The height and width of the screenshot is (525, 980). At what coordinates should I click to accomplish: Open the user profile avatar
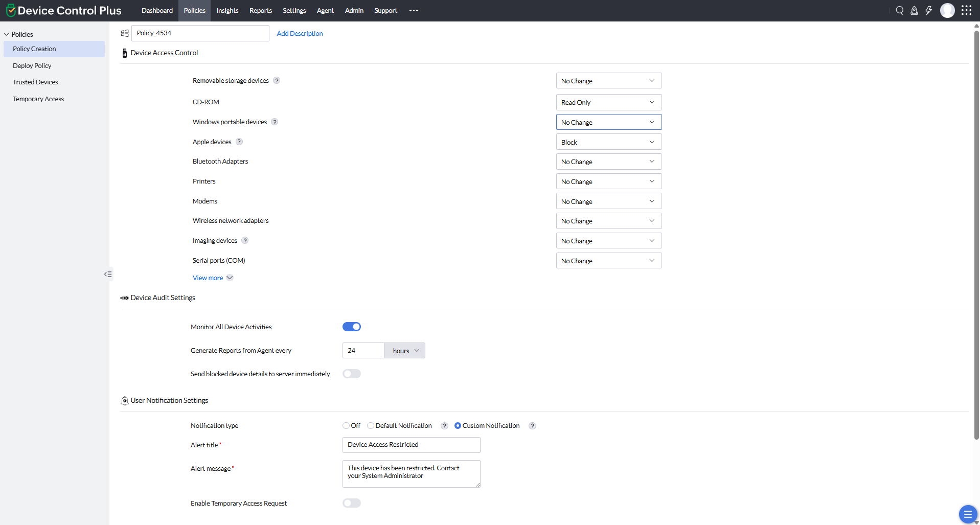tap(947, 10)
